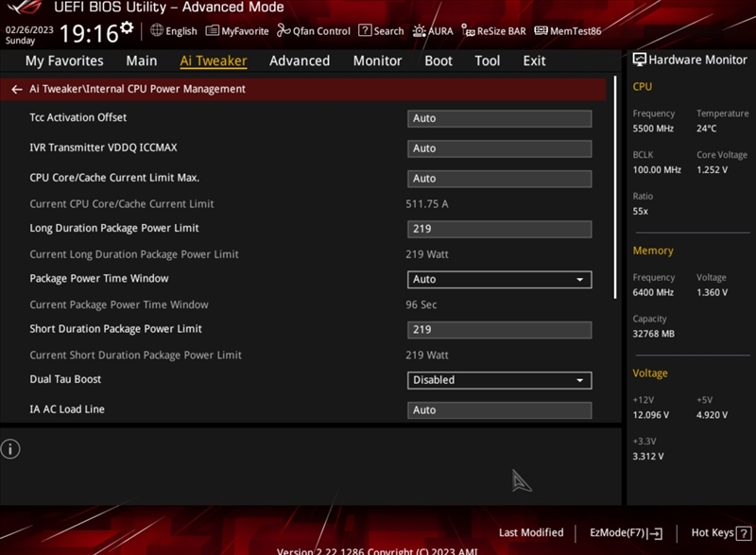Select Long Duration Package Power Limit label
Viewport: 756px width, 555px height.
(114, 228)
